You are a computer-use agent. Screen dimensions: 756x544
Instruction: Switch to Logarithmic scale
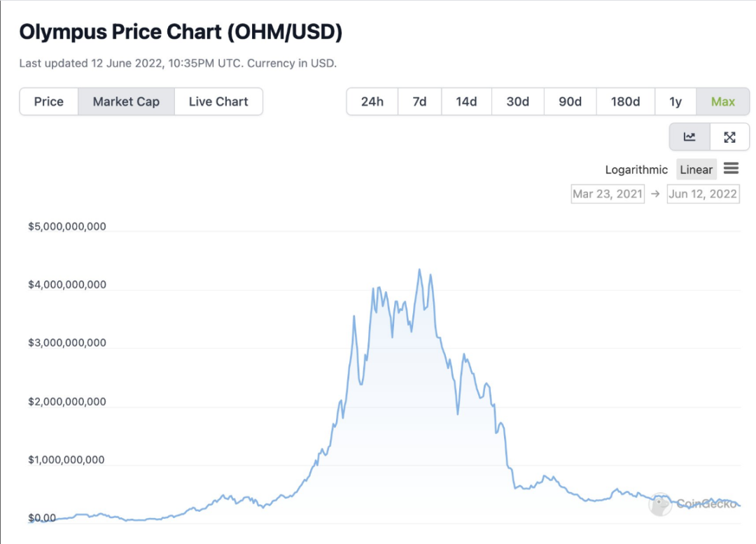tap(636, 169)
